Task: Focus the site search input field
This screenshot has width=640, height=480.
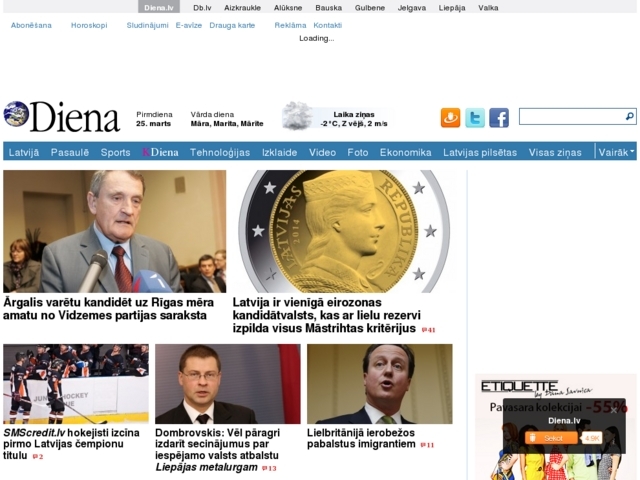Action: (x=572, y=117)
